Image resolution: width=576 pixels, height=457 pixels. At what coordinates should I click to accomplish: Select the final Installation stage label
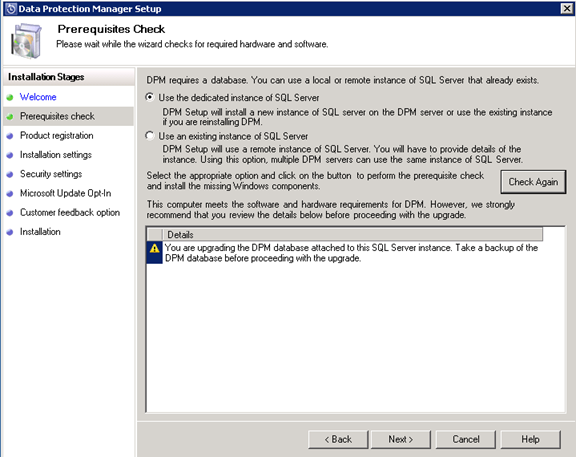40,232
